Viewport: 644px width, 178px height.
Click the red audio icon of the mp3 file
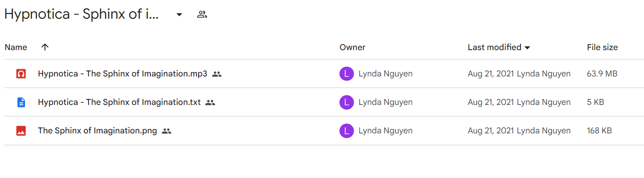[21, 74]
